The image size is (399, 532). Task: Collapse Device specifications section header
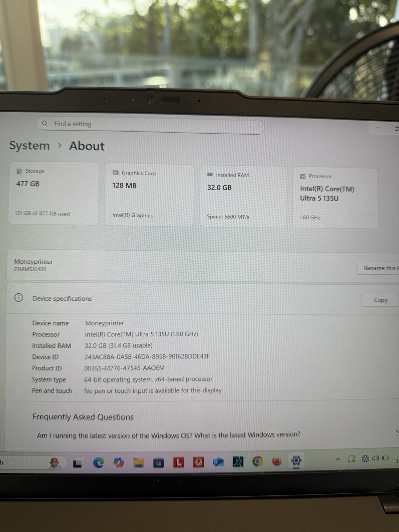(203, 299)
